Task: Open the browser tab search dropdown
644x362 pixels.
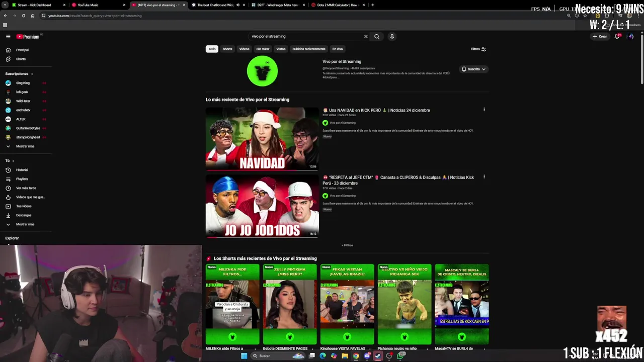Action: point(5,5)
